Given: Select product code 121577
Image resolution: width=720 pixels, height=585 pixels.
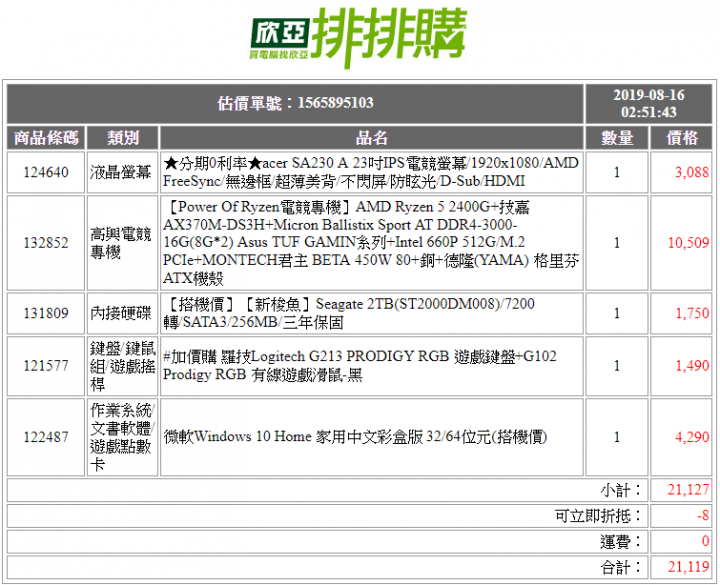Looking at the screenshot, I should (x=46, y=366).
